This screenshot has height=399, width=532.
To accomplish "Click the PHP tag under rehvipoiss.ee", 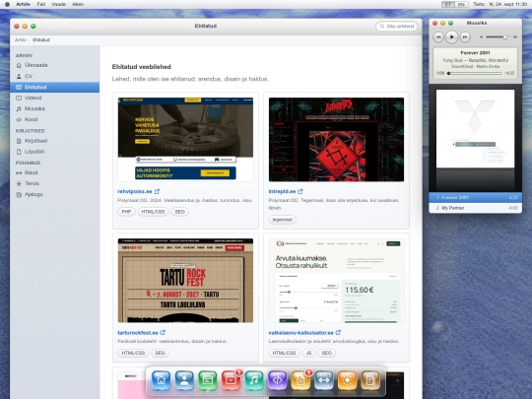I will [x=126, y=212].
